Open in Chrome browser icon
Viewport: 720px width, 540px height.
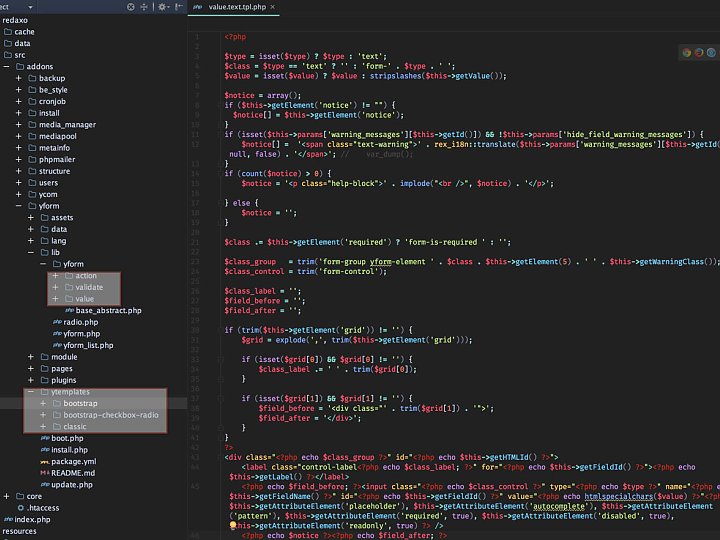tap(687, 52)
